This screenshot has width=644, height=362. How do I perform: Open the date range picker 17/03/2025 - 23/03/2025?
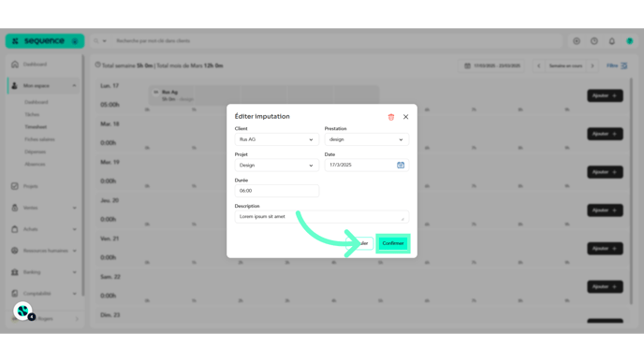(x=492, y=65)
